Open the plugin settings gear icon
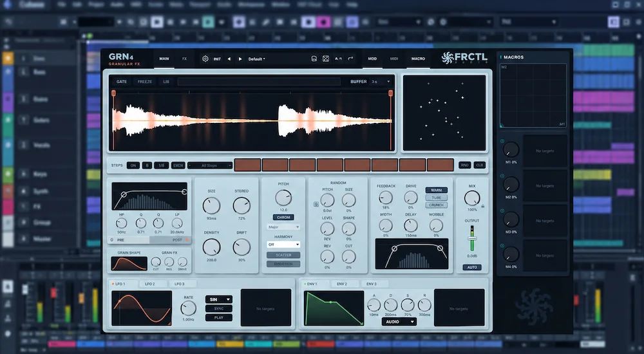Viewport: 644px width, 354px height. tap(205, 59)
